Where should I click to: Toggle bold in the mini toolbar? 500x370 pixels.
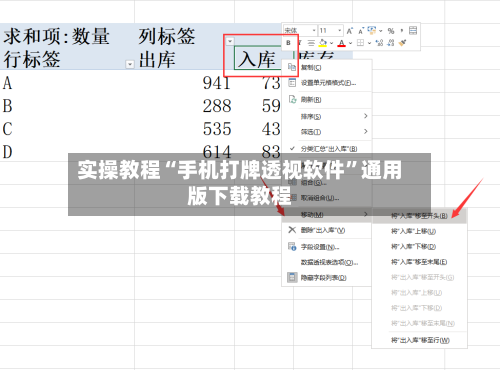[x=288, y=43]
